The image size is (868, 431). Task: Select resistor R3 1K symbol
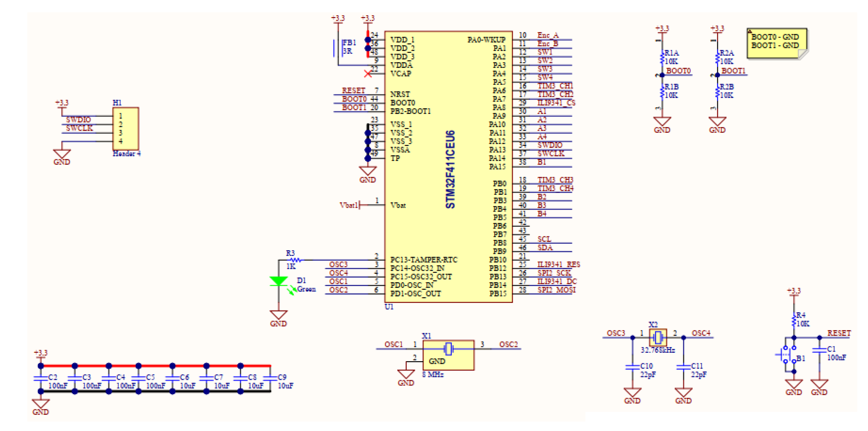296,260
